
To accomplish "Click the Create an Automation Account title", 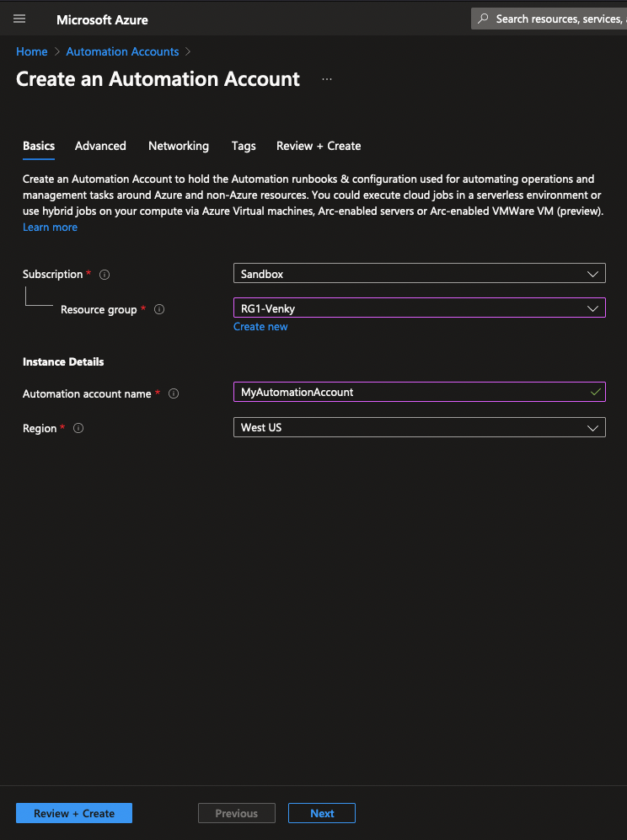I will click(x=158, y=79).
